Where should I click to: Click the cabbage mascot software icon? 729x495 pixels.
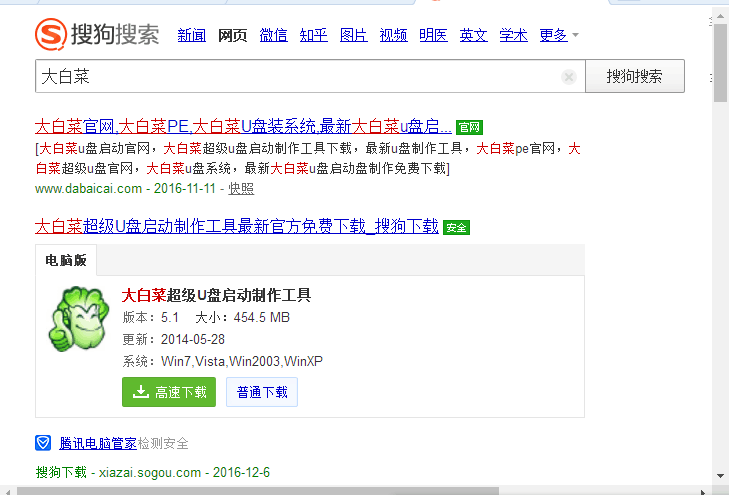(x=79, y=319)
